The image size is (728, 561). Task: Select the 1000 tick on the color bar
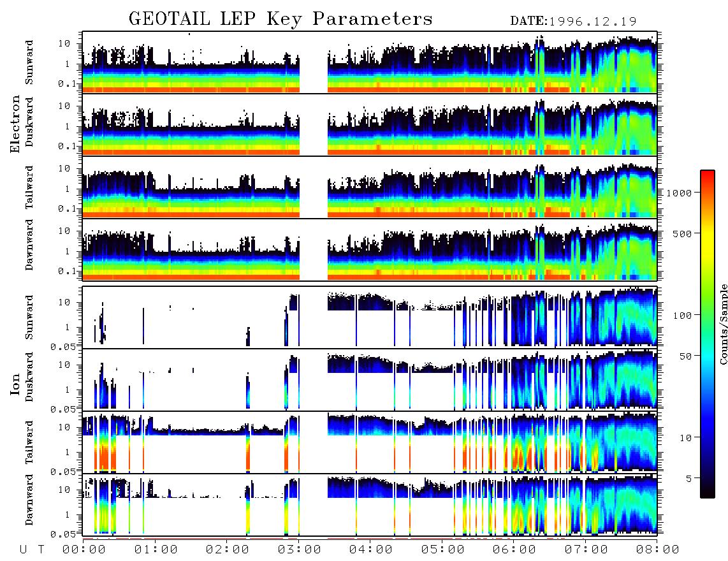pyautogui.click(x=679, y=193)
